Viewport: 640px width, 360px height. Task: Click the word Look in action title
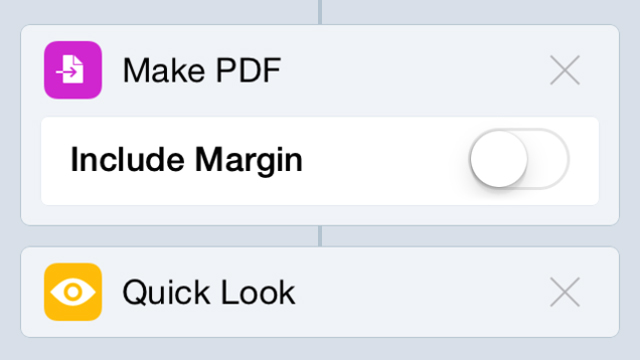(258, 293)
